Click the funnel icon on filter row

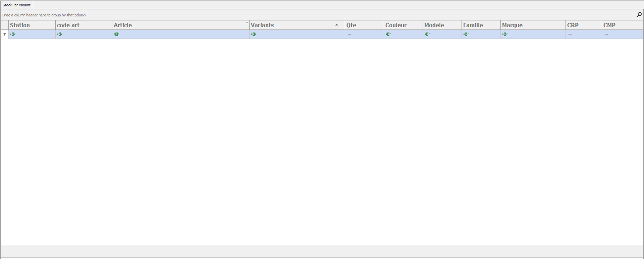coord(5,34)
